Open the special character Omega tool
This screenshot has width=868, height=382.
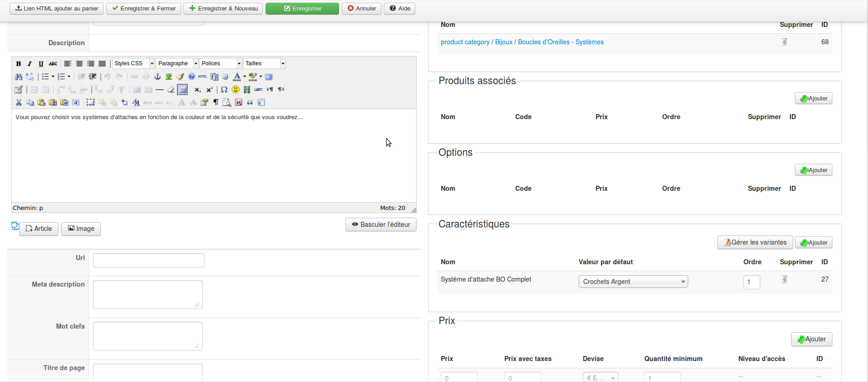click(x=224, y=89)
